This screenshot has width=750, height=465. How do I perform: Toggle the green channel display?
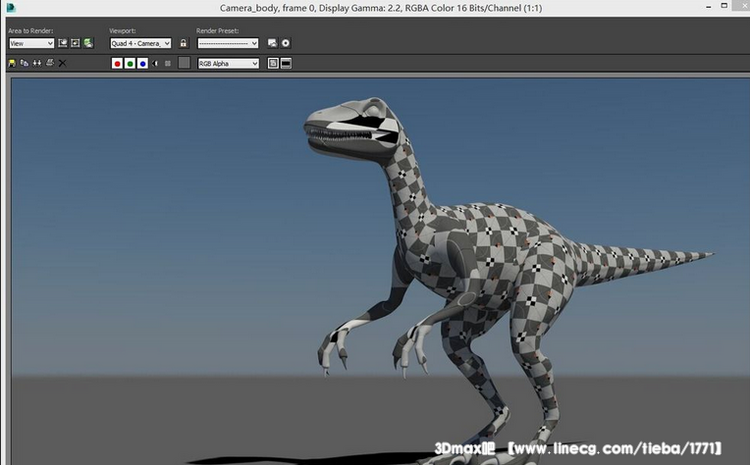131,63
